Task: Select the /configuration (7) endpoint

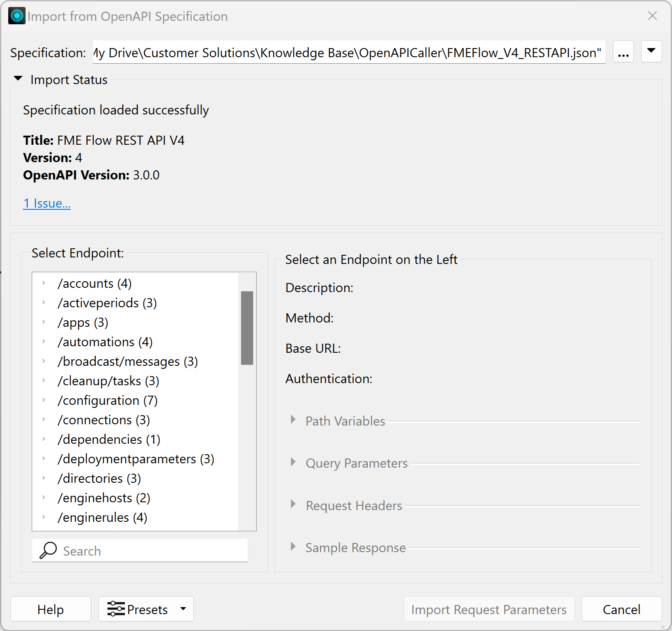Action: pos(108,400)
